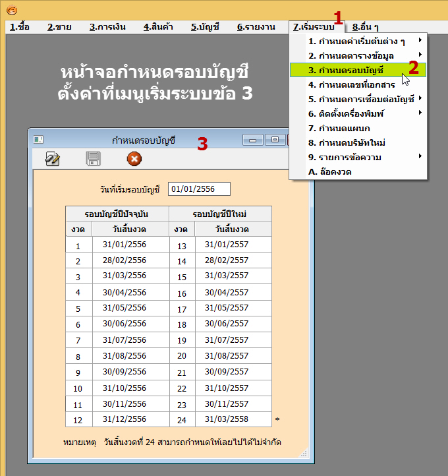Click period 12 end date 31/12/2556

tap(130, 419)
